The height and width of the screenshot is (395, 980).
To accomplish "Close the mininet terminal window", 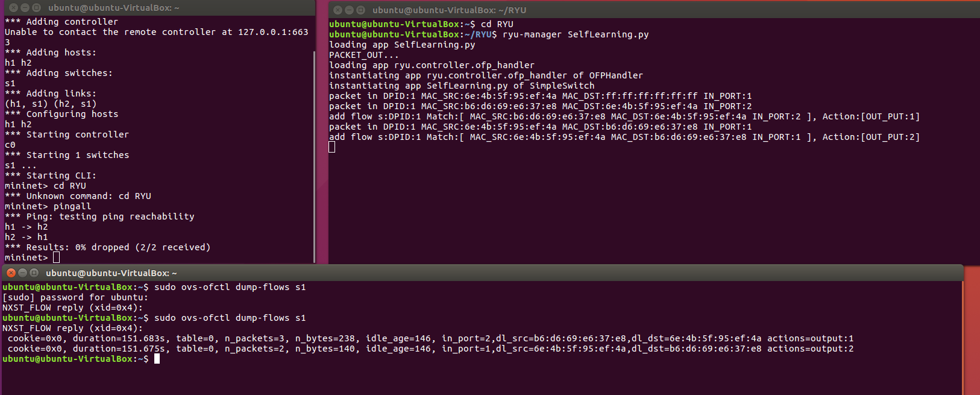I will point(13,8).
